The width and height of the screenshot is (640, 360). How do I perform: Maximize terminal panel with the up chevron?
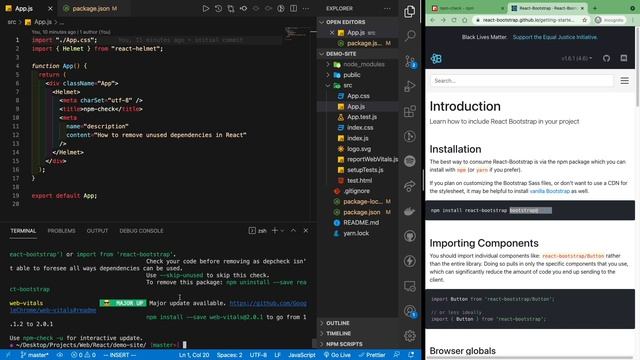tap(293, 231)
